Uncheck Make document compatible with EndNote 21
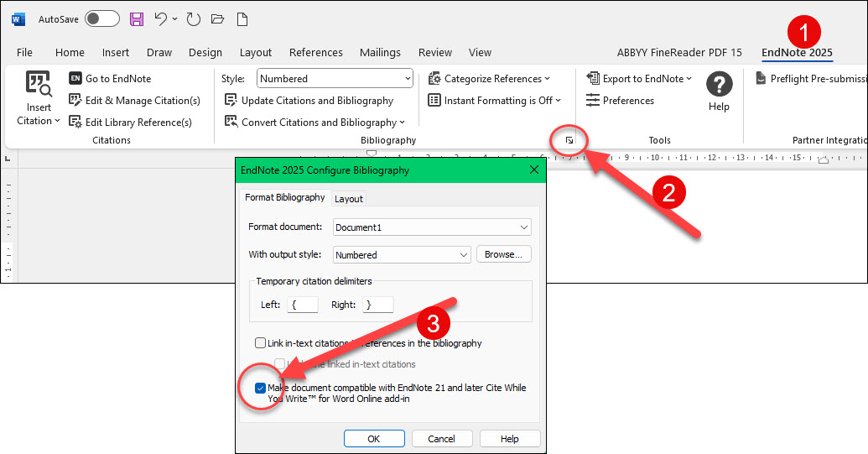This screenshot has width=868, height=454. (x=261, y=388)
